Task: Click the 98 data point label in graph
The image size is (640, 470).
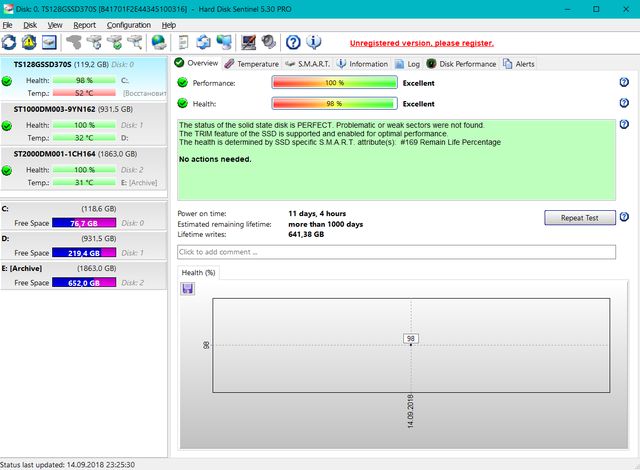Action: [411, 339]
